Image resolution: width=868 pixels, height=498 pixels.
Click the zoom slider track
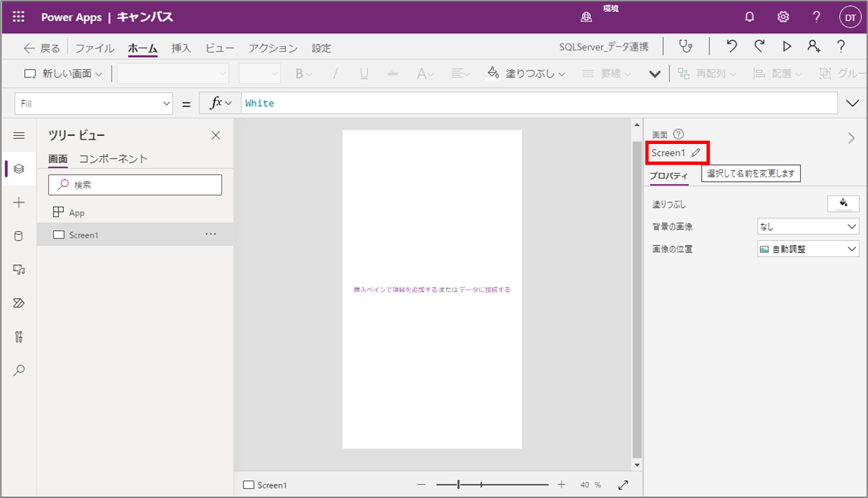(492, 485)
